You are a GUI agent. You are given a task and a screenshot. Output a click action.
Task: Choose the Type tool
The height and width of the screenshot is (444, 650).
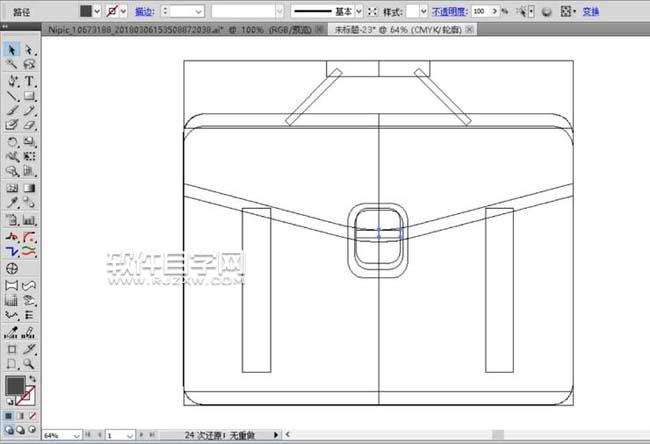(29, 80)
